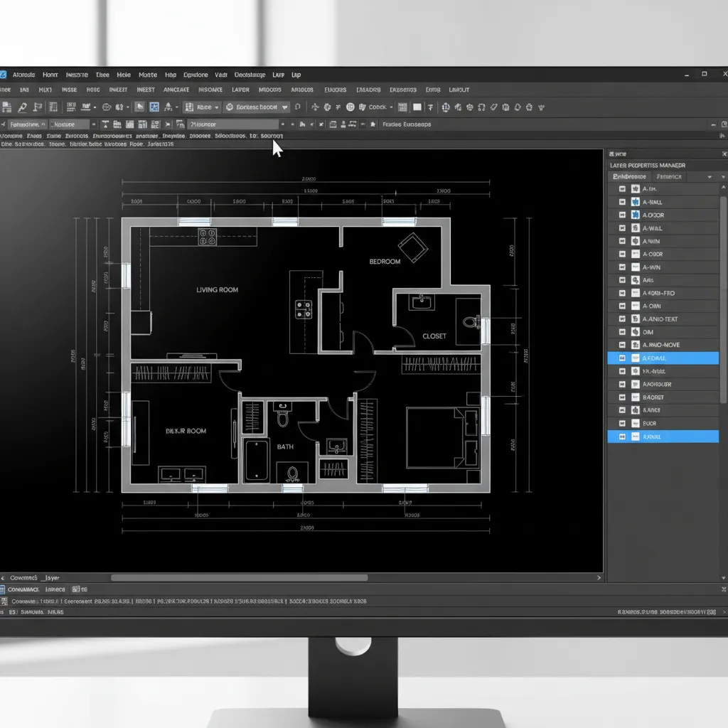Click the AutoCAD application icon top-left
Image resolution: width=728 pixels, height=728 pixels.
pos(4,75)
